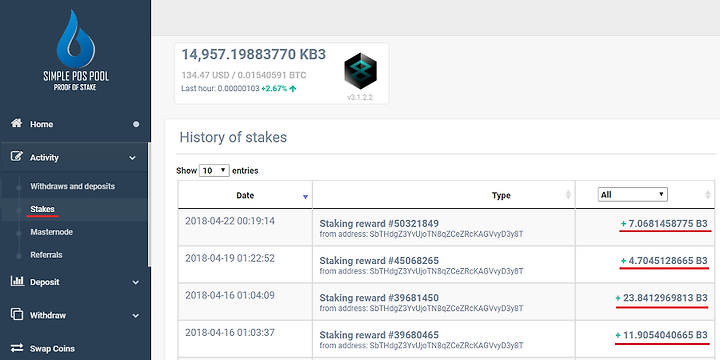Click amount + 11.9054040665 B3
The width and height of the screenshot is (720, 360).
(662, 335)
